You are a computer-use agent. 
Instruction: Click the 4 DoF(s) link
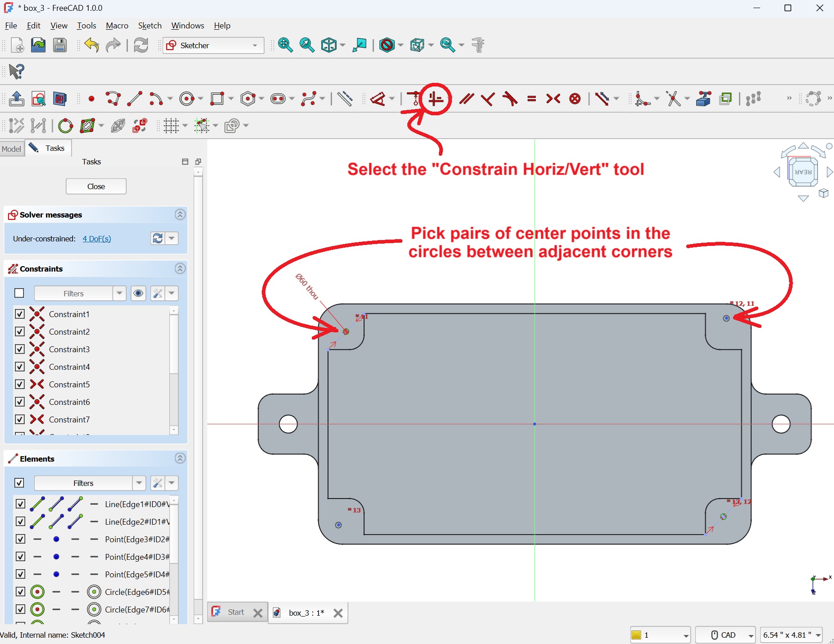[x=97, y=239]
